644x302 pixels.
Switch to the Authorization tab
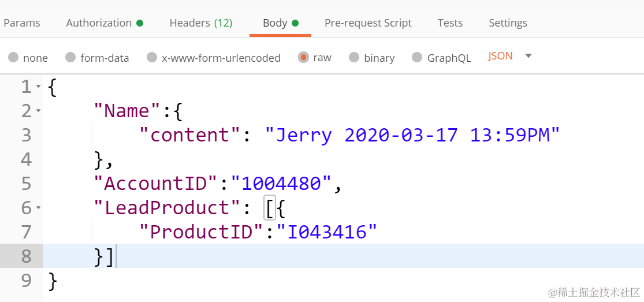[x=105, y=23]
